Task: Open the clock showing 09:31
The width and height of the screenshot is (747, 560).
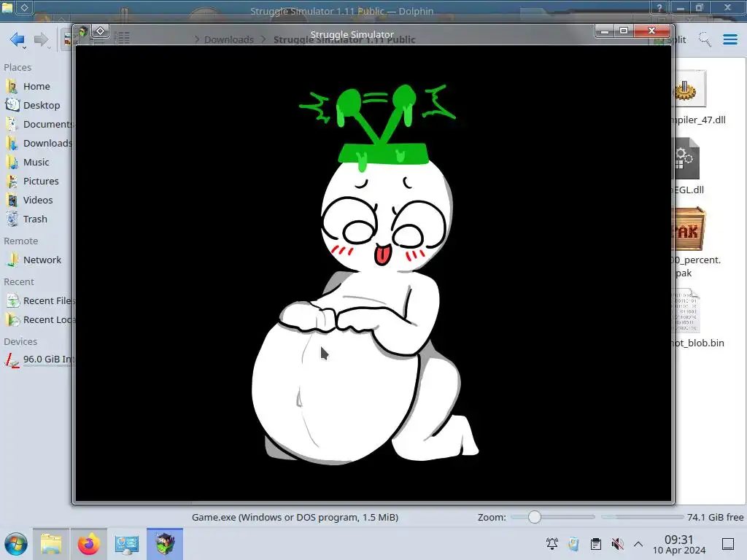Action: point(679,545)
